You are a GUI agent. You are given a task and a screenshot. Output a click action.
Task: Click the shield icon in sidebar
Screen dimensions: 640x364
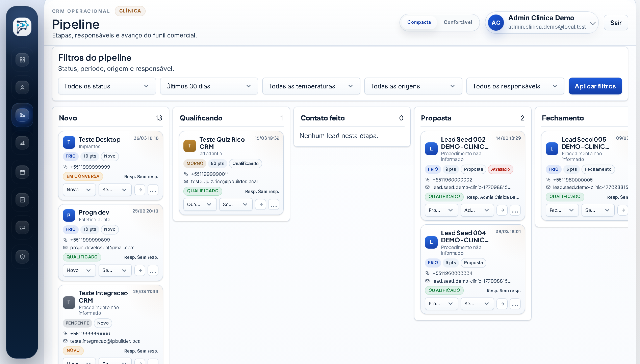(22, 257)
